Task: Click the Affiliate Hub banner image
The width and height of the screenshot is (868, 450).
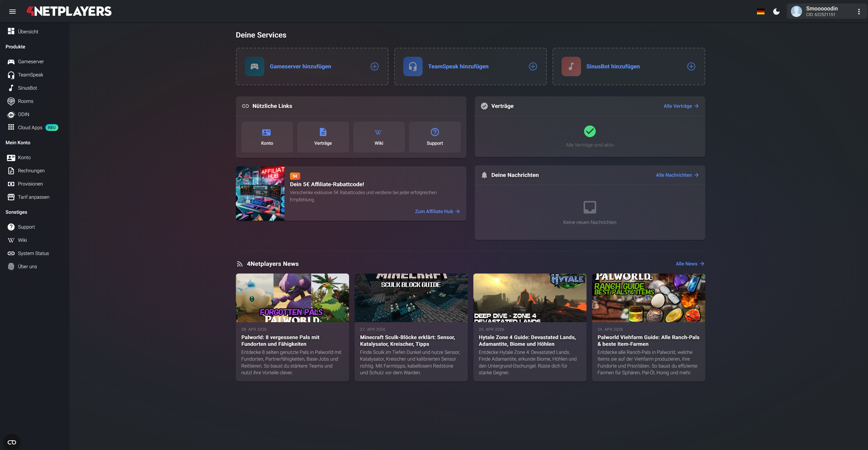Action: [x=260, y=193]
